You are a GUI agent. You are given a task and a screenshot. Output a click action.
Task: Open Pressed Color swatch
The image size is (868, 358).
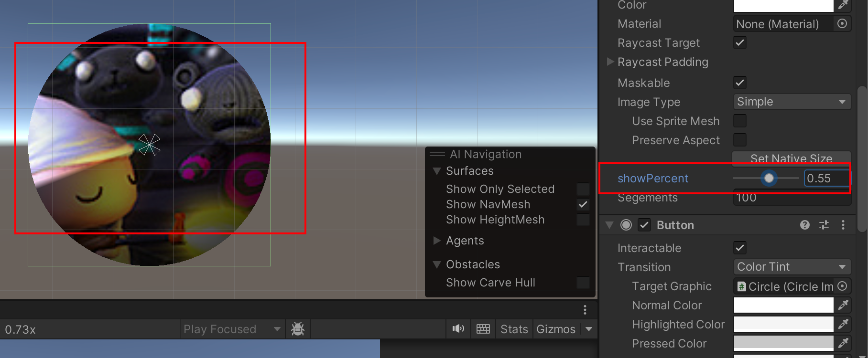pyautogui.click(x=784, y=343)
